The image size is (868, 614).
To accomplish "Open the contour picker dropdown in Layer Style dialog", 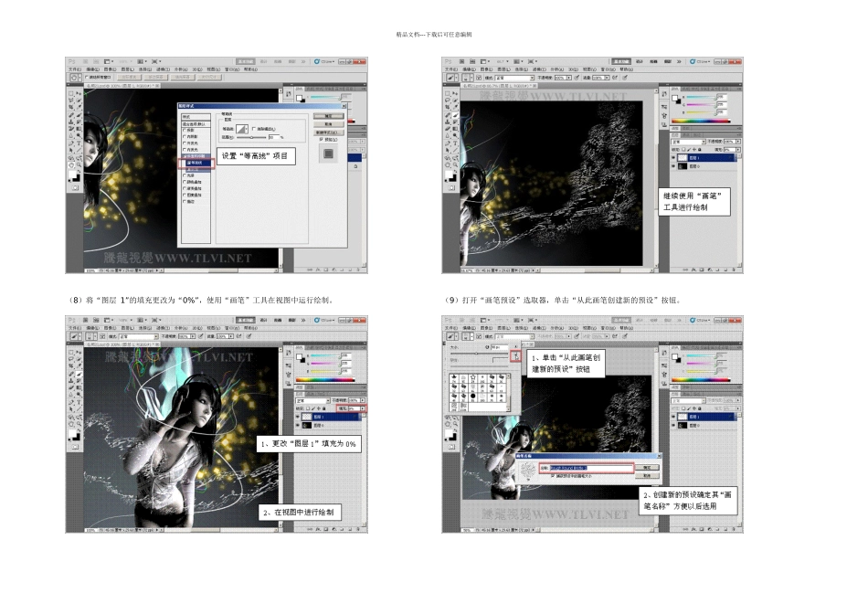I will tap(247, 129).
